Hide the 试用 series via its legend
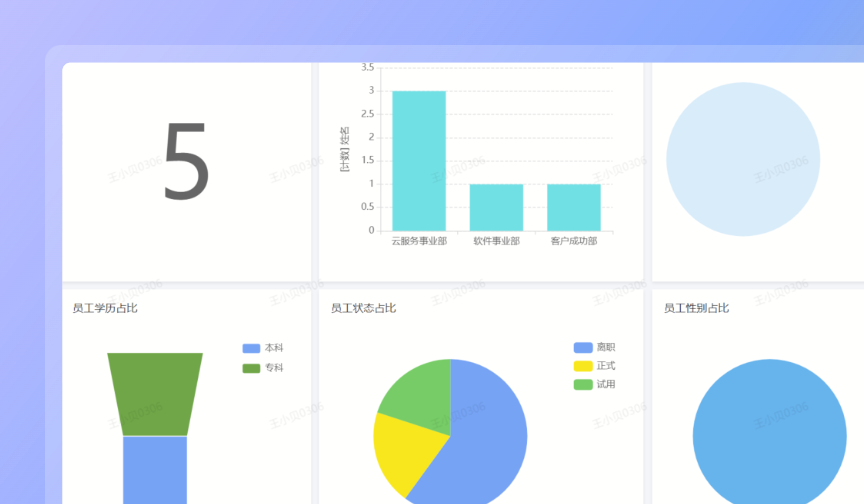Screen dimensions: 864x504 (595, 384)
